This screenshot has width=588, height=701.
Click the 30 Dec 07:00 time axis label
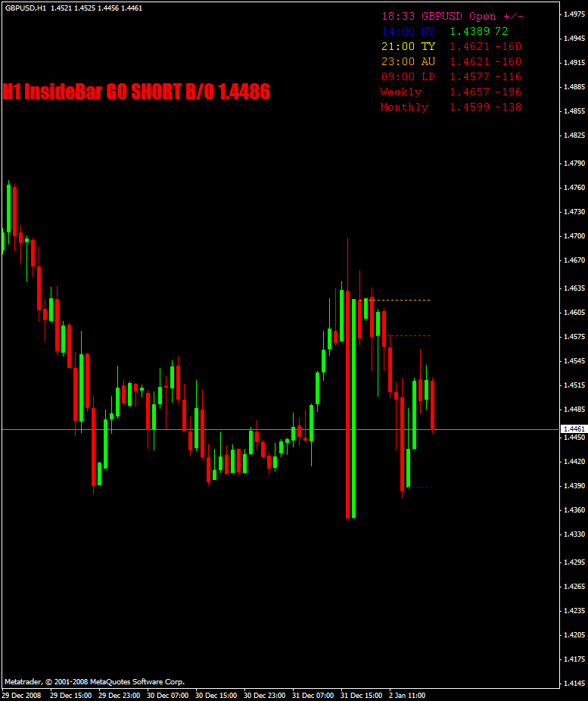167,696
